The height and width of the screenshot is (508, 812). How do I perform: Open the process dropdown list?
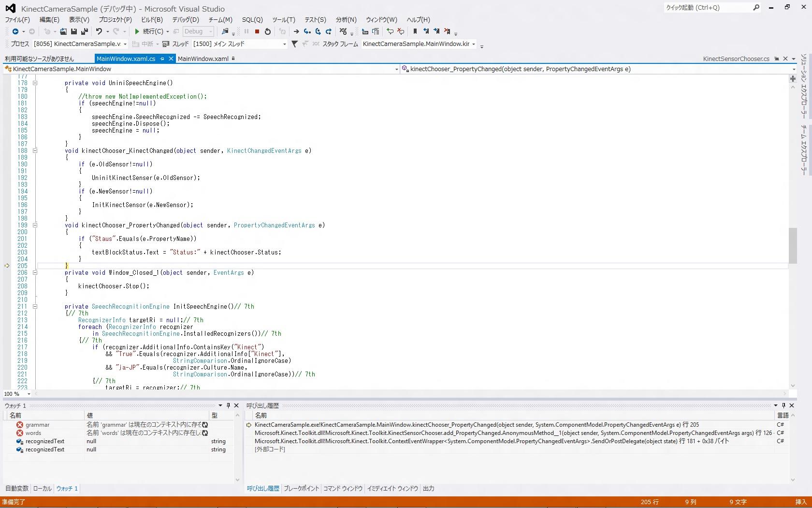tap(125, 44)
